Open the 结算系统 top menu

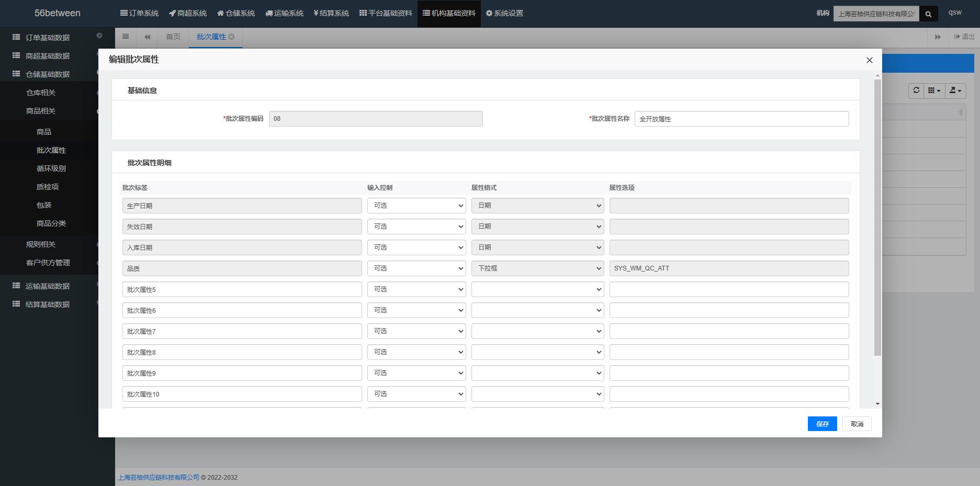(331, 13)
